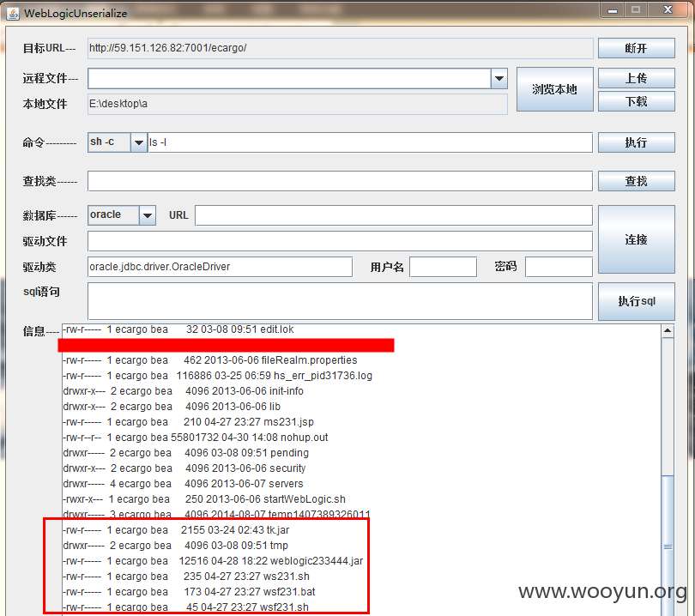This screenshot has height=616, width=695.
Task: Open the 远程文件 remote file dropdown arrow
Action: coord(499,79)
